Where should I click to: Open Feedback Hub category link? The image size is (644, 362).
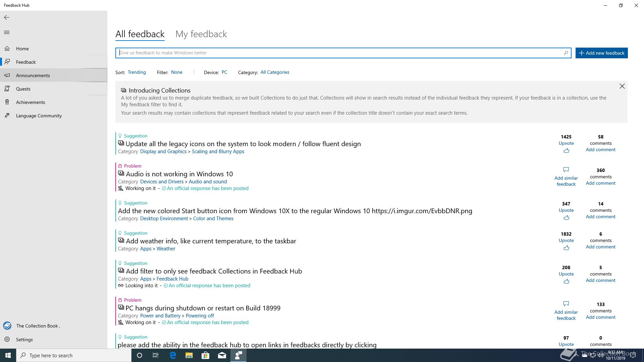172,279
